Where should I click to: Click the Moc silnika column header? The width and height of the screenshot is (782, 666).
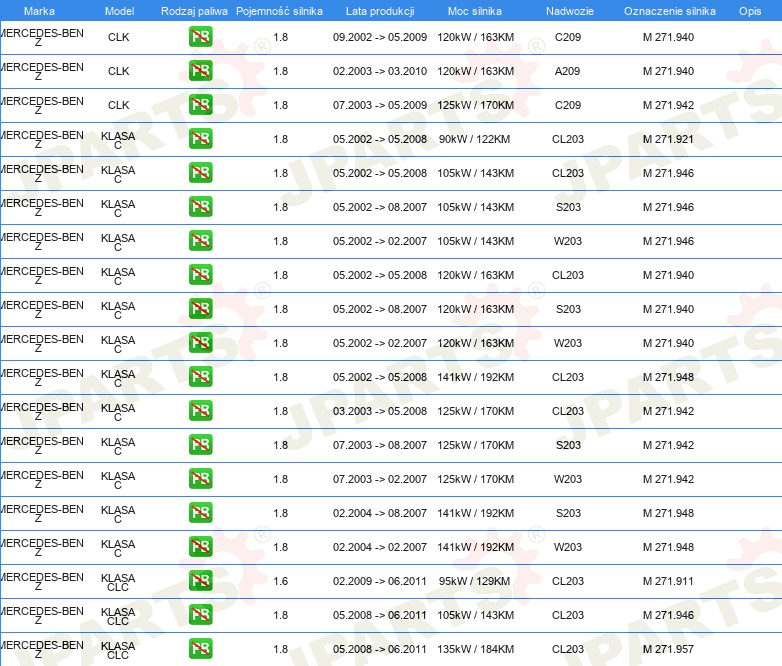click(475, 10)
